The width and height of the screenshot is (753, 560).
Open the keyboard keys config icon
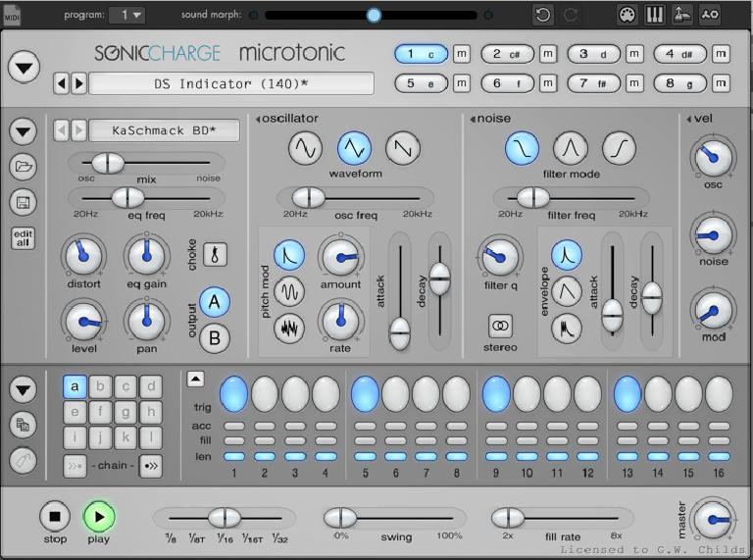coord(655,15)
